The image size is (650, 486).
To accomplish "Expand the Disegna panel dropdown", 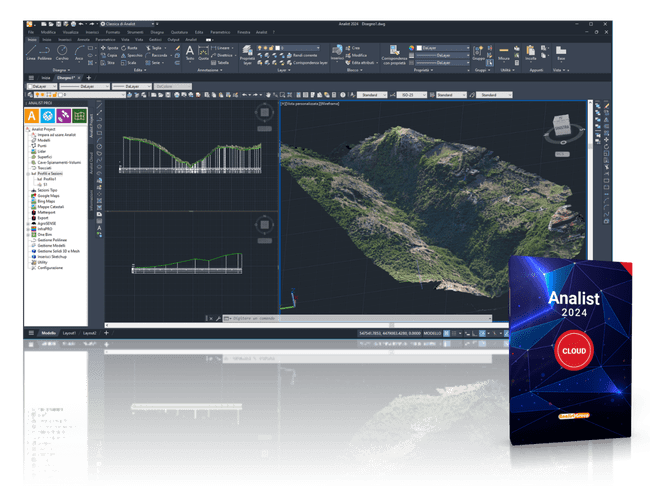I will (x=61, y=70).
